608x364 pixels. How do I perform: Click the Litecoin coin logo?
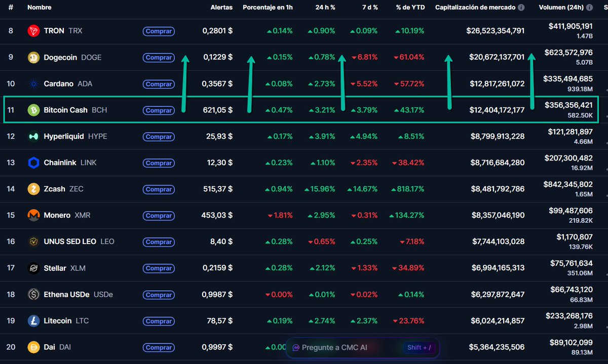click(33, 320)
